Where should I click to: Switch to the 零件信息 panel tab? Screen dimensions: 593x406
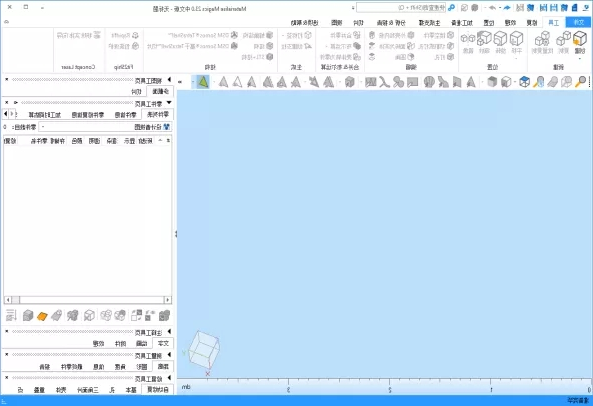click(x=126, y=115)
